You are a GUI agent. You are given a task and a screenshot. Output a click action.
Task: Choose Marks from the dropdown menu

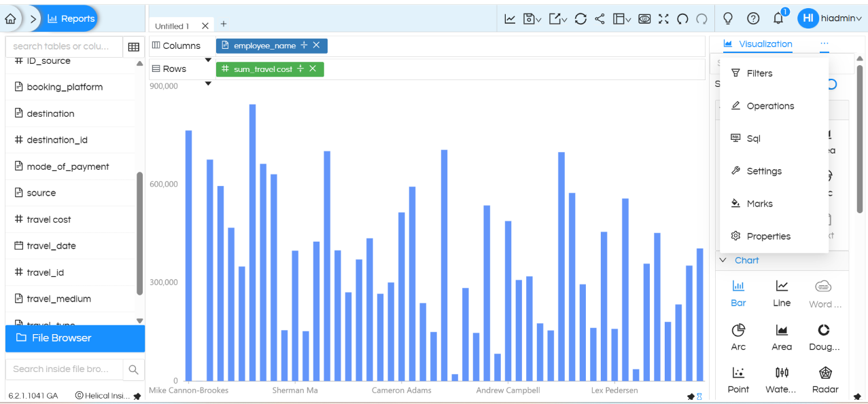774,204
